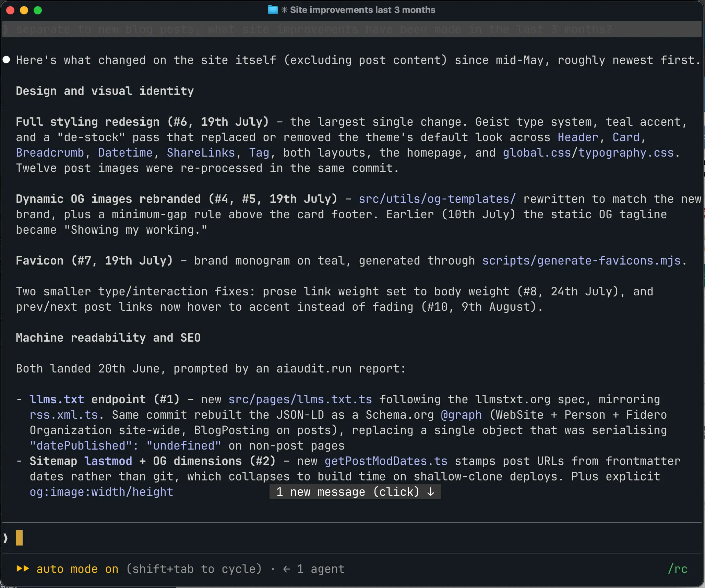Click the dimmed user prompt line at top

[352, 29]
